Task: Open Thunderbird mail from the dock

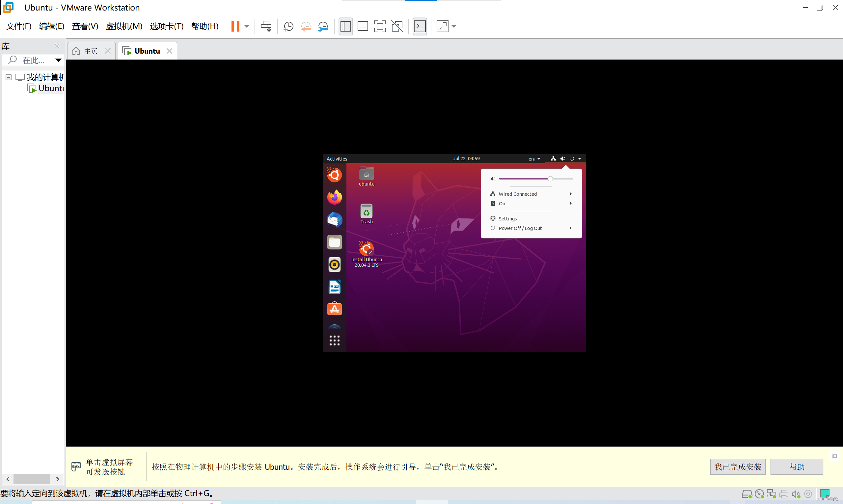Action: 334,220
